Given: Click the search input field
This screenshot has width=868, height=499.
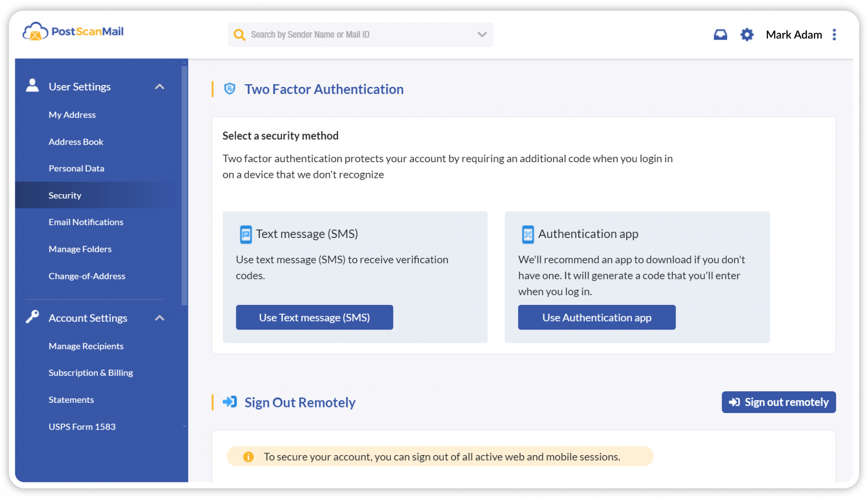Looking at the screenshot, I should point(360,34).
